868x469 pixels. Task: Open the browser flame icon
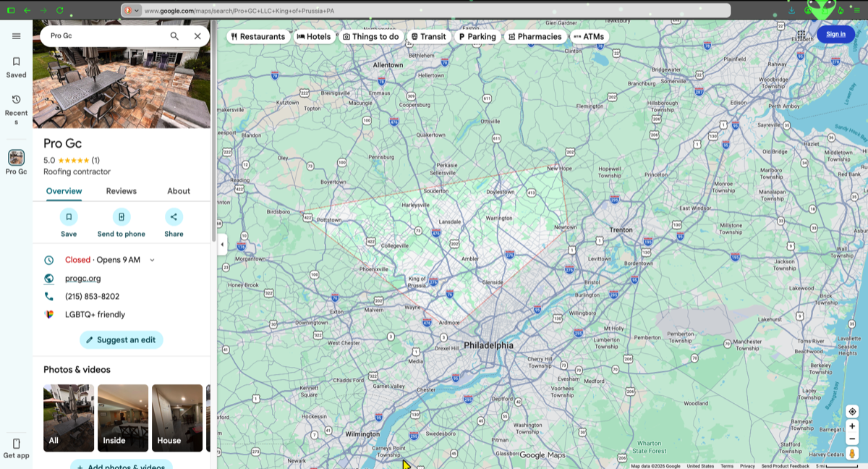click(x=841, y=10)
